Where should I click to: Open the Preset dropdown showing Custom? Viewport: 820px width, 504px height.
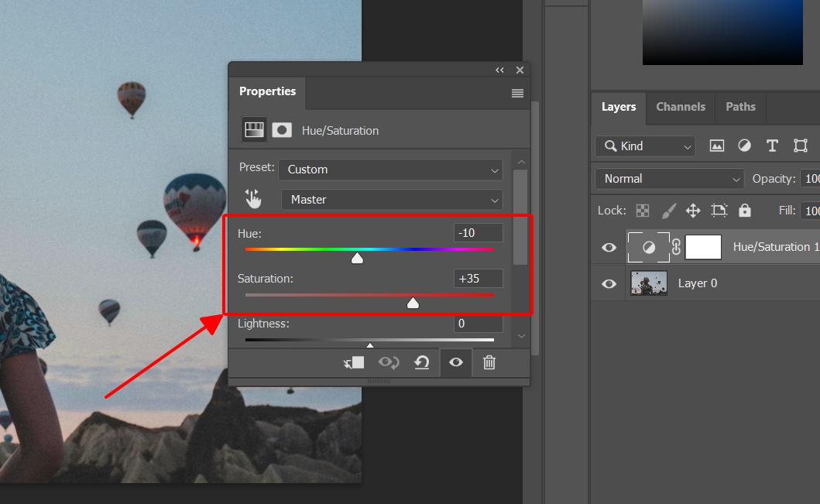pos(389,170)
